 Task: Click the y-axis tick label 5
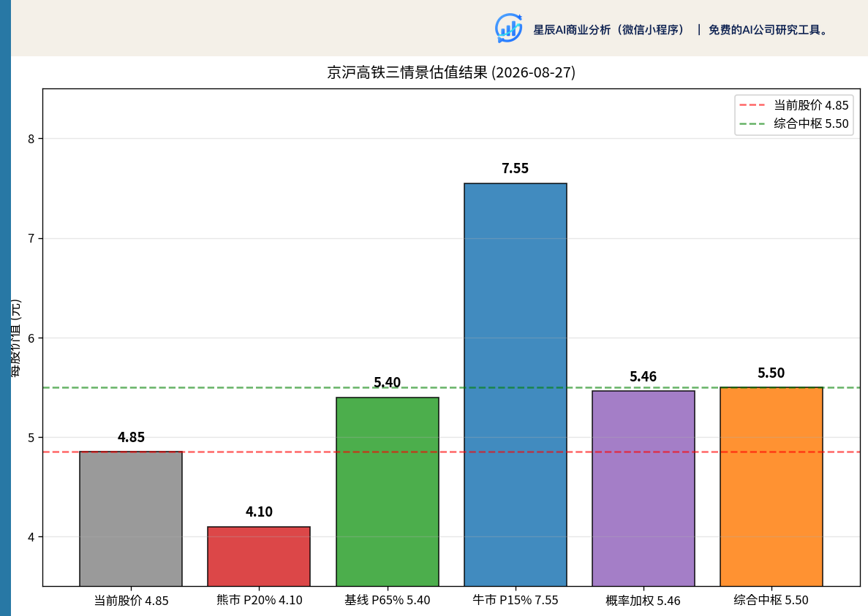click(x=31, y=438)
